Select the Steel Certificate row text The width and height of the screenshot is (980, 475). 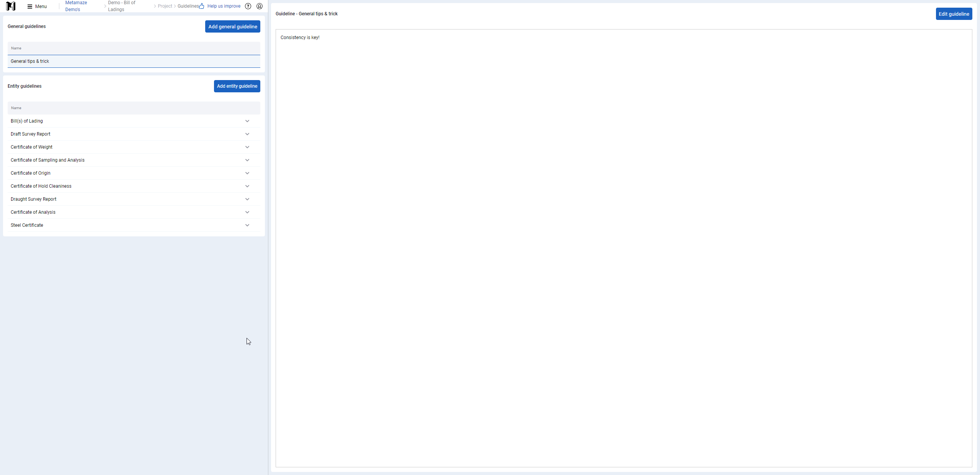point(27,225)
